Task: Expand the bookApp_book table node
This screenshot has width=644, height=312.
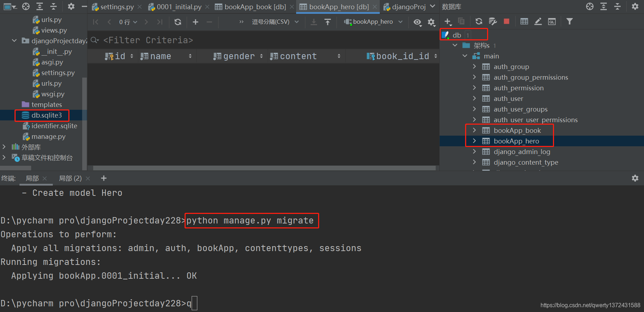Action: pyautogui.click(x=474, y=130)
